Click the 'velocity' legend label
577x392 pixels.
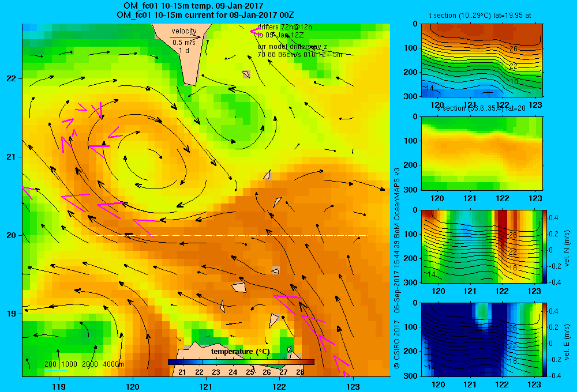click(x=184, y=31)
